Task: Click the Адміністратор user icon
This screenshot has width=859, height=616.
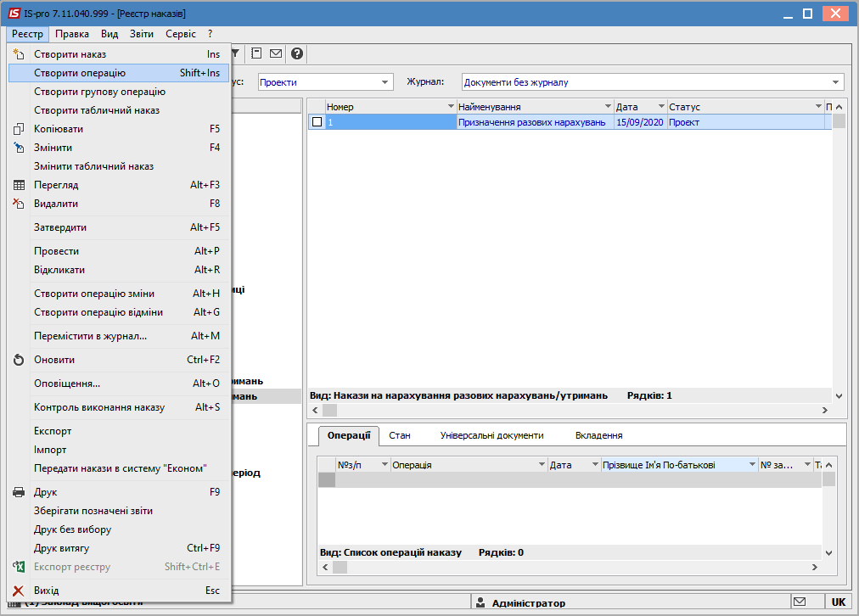Action: (480, 602)
